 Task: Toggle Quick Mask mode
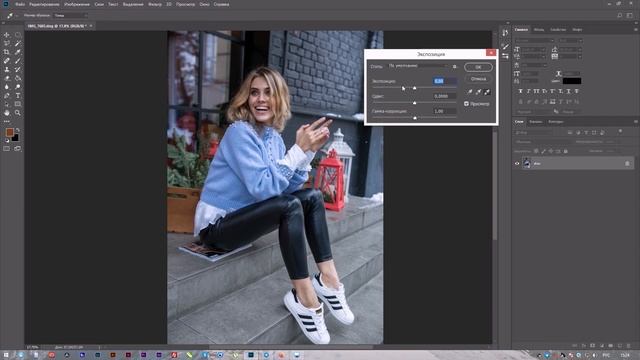point(7,149)
